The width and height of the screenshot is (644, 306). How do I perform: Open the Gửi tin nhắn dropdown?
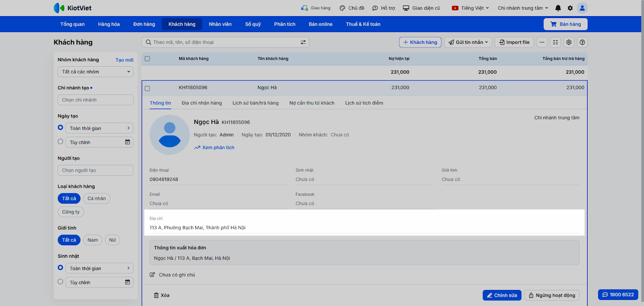468,42
